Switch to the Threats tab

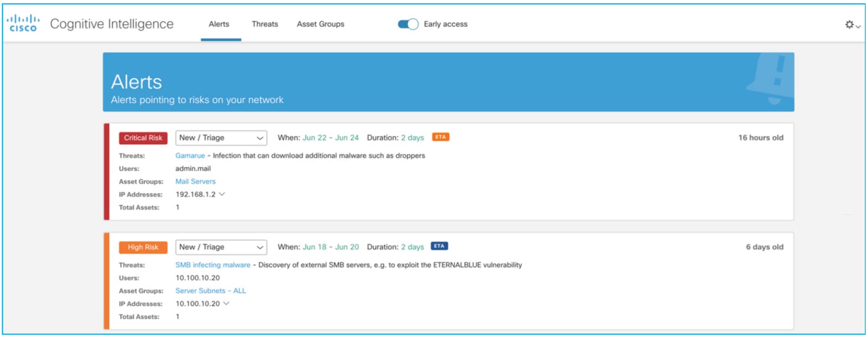(265, 24)
